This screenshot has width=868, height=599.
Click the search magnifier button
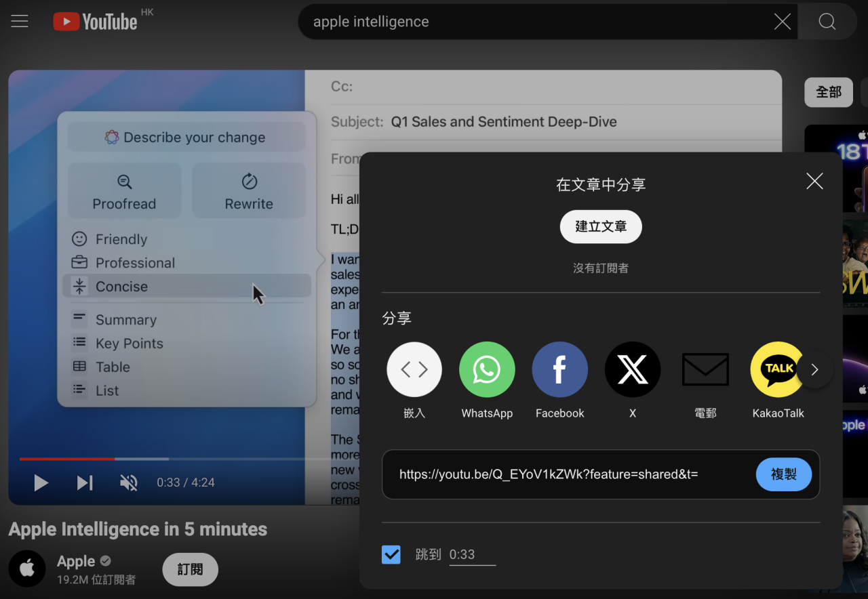[827, 22]
